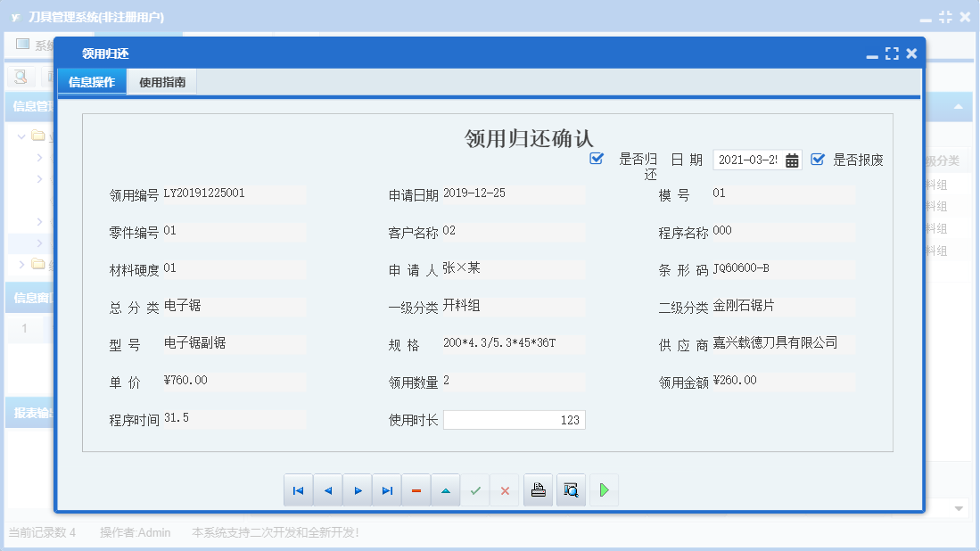Viewport: 980px width, 551px height.
Task: Go to the previous record
Action: [328, 490]
